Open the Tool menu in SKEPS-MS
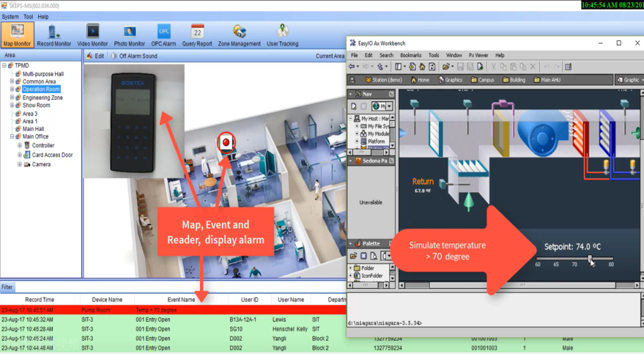Viewport: 644px width, 354px height. point(28,17)
